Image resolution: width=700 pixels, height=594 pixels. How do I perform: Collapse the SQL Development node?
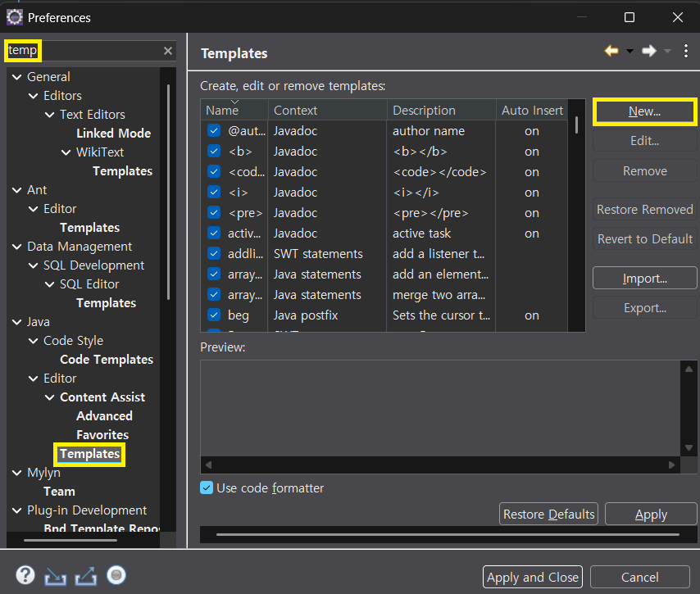(x=33, y=266)
